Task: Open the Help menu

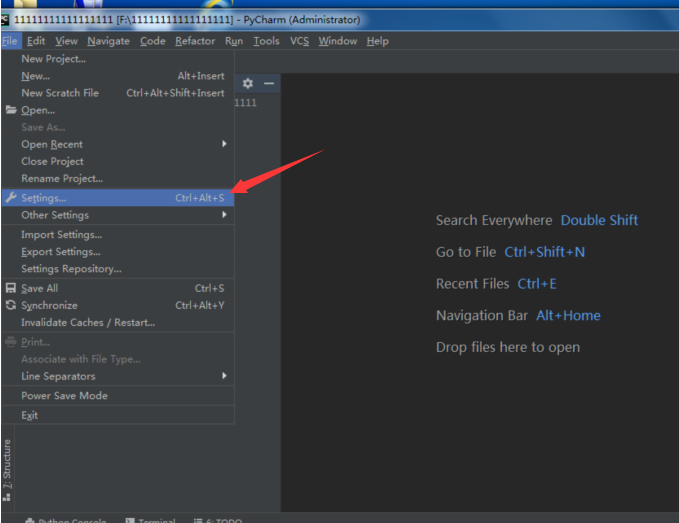Action: pyautogui.click(x=378, y=41)
